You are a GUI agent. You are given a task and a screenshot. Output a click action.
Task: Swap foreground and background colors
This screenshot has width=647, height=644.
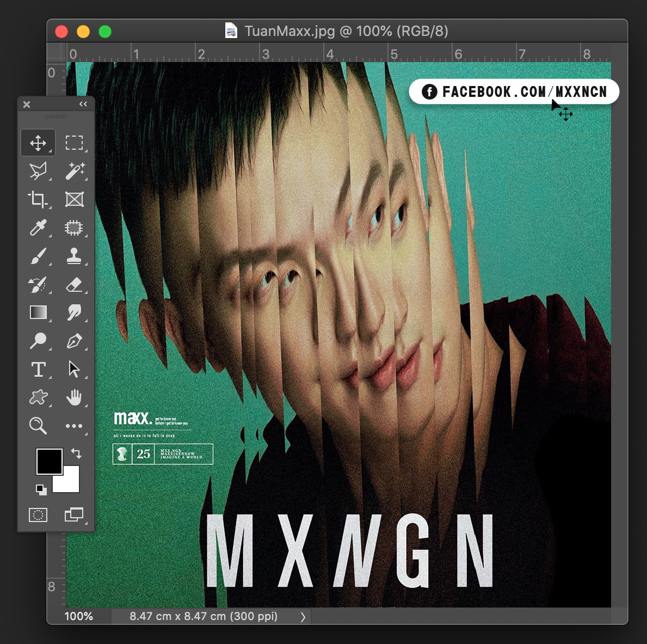pos(76,453)
